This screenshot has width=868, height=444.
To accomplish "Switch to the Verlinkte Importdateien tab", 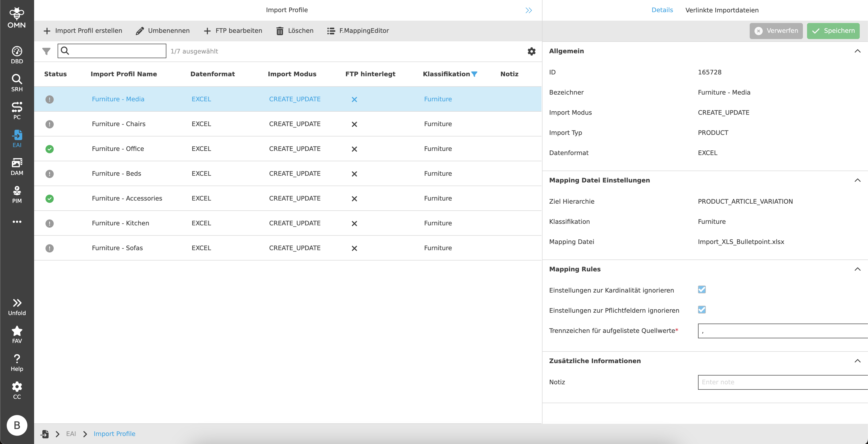I will (722, 10).
